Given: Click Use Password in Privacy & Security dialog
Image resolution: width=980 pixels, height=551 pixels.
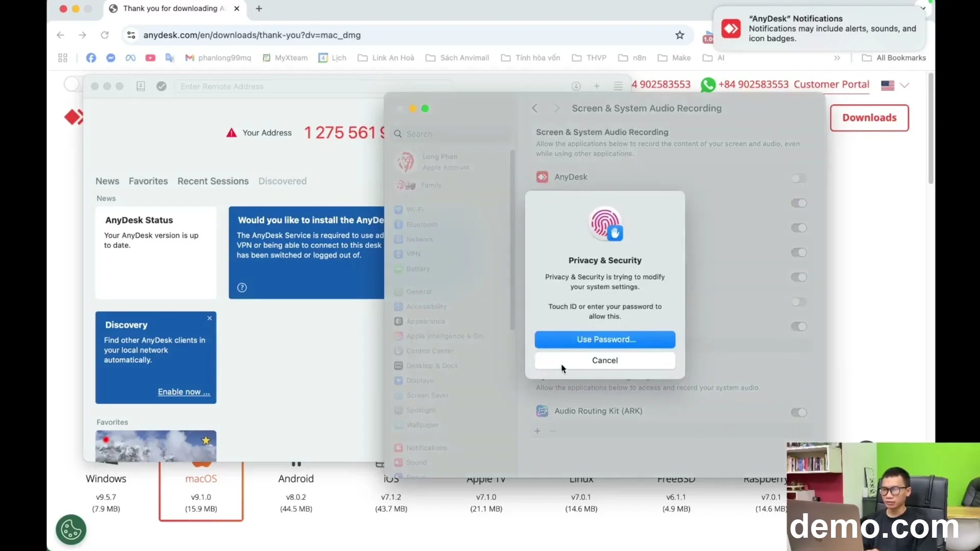Looking at the screenshot, I should 605,339.
